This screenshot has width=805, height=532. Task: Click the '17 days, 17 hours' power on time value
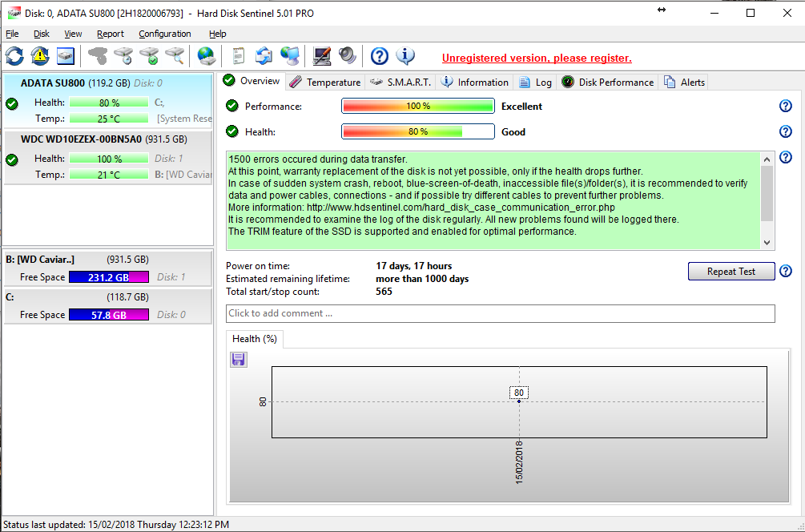[414, 266]
